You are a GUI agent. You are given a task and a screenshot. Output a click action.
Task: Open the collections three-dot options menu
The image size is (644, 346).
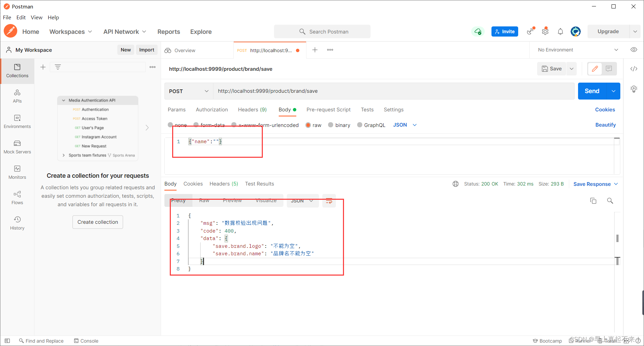pyautogui.click(x=153, y=67)
